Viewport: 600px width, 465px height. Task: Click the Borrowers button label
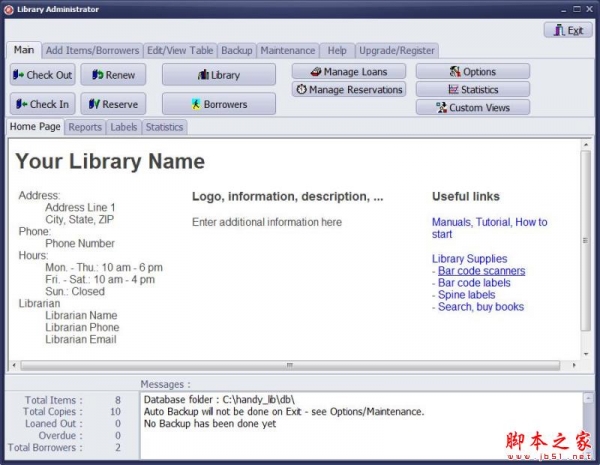click(225, 104)
